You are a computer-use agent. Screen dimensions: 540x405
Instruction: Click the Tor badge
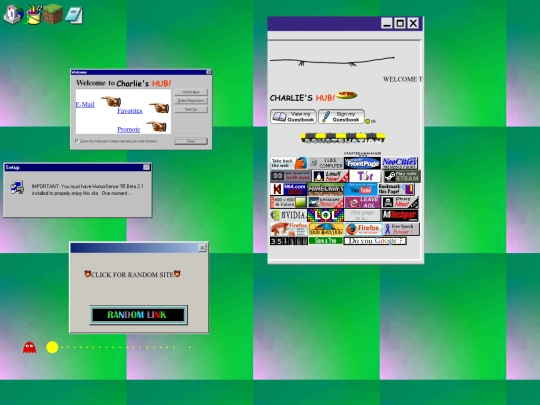(x=365, y=176)
